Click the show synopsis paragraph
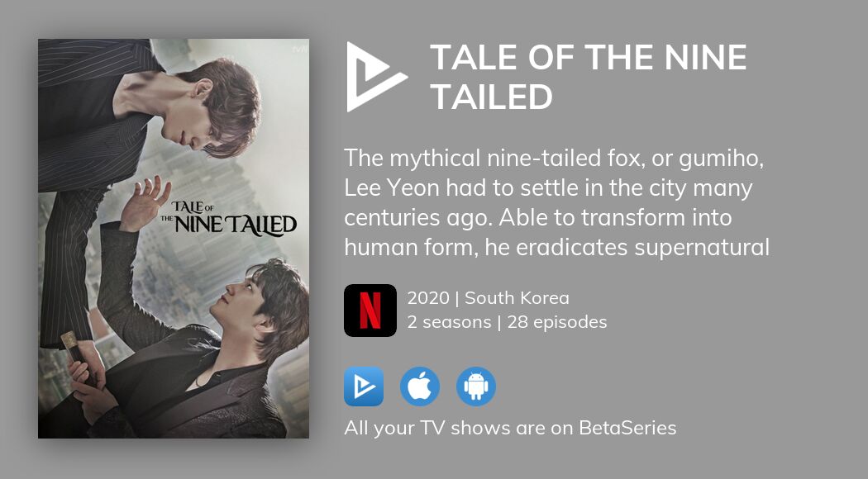Viewport: 868px width, 479px height. coord(556,202)
